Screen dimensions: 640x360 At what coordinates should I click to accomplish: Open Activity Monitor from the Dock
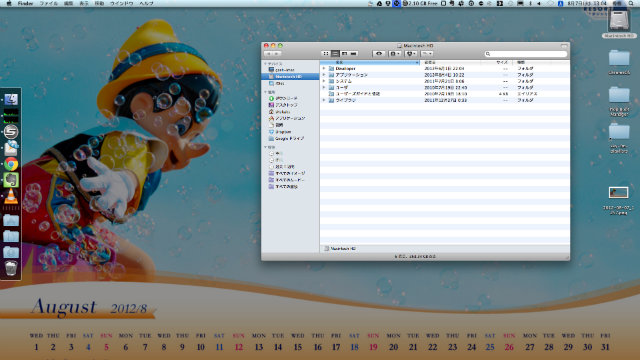pyautogui.click(x=11, y=116)
